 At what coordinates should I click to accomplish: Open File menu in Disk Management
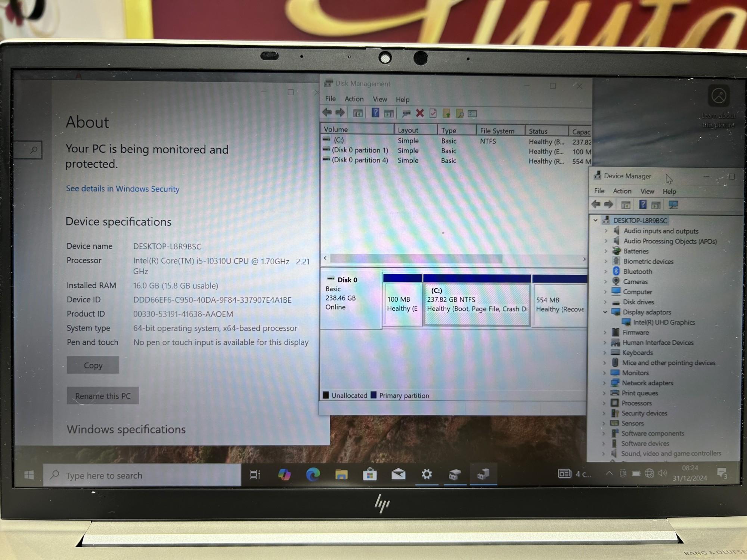click(x=330, y=99)
